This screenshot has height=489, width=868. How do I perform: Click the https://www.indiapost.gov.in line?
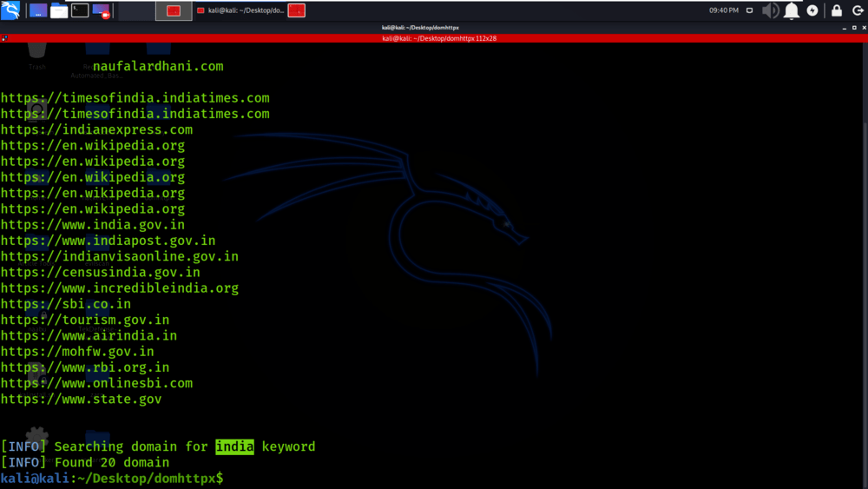pyautogui.click(x=108, y=241)
